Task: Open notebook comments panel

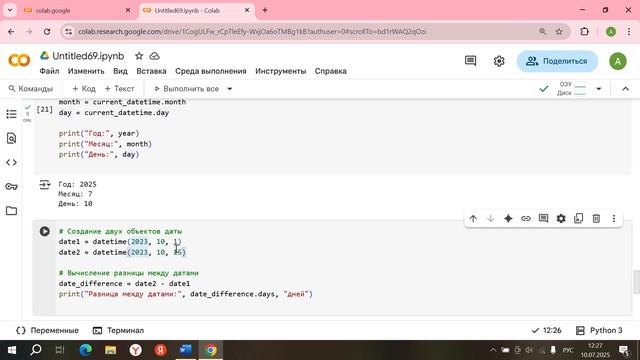Action: [471, 61]
